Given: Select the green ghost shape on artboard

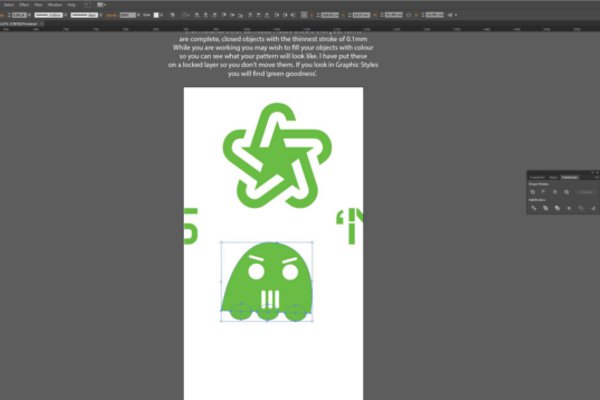Looking at the screenshot, I should click(x=267, y=281).
